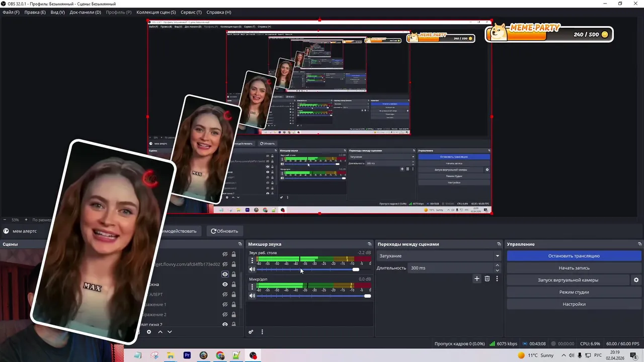The image size is (644, 362).
Task: Increase transition duration with up arrow
Action: tap(498, 265)
